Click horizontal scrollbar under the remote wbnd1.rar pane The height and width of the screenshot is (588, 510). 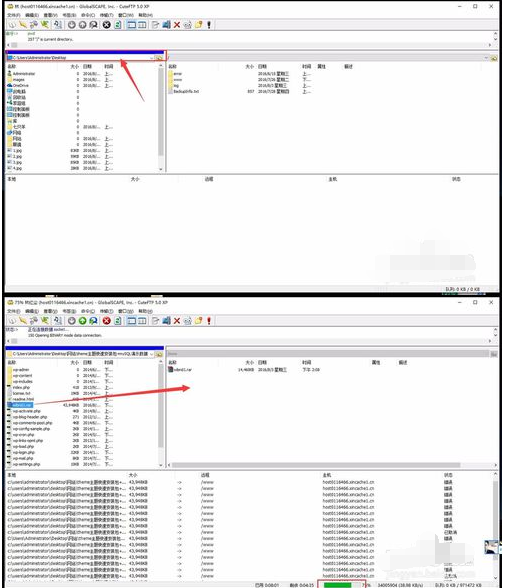pos(332,465)
